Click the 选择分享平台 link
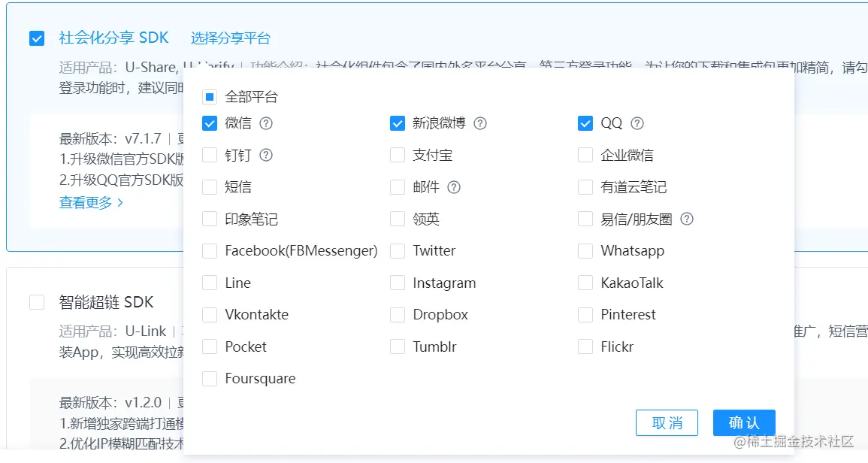The image size is (868, 463). tap(232, 38)
